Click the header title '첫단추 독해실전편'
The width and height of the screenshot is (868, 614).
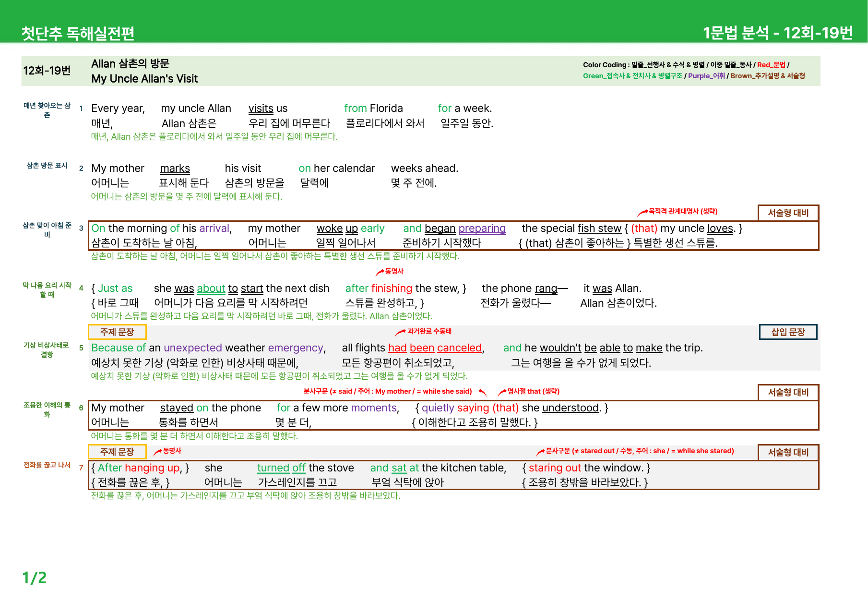tap(78, 33)
